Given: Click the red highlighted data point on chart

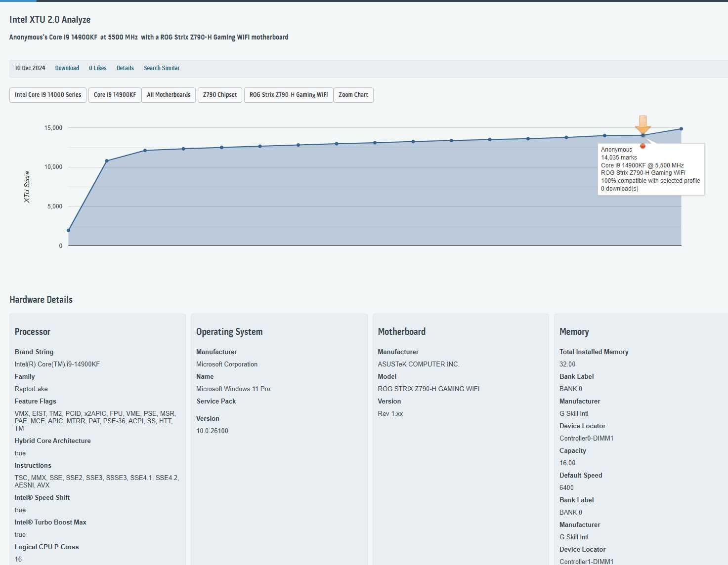Looking at the screenshot, I should pyautogui.click(x=642, y=146).
